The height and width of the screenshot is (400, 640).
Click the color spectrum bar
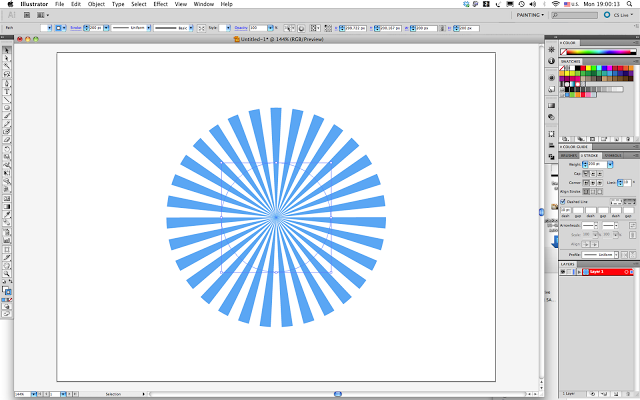(x=601, y=52)
